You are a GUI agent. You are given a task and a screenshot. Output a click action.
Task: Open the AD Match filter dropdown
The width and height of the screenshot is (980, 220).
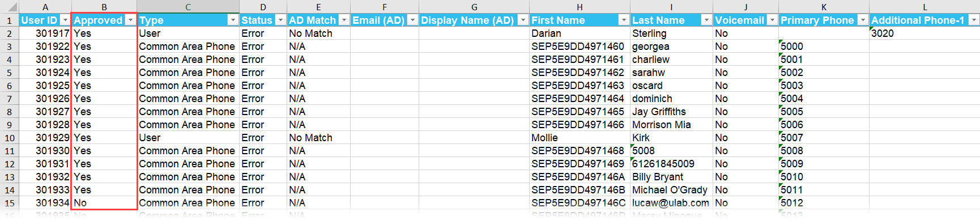point(344,20)
